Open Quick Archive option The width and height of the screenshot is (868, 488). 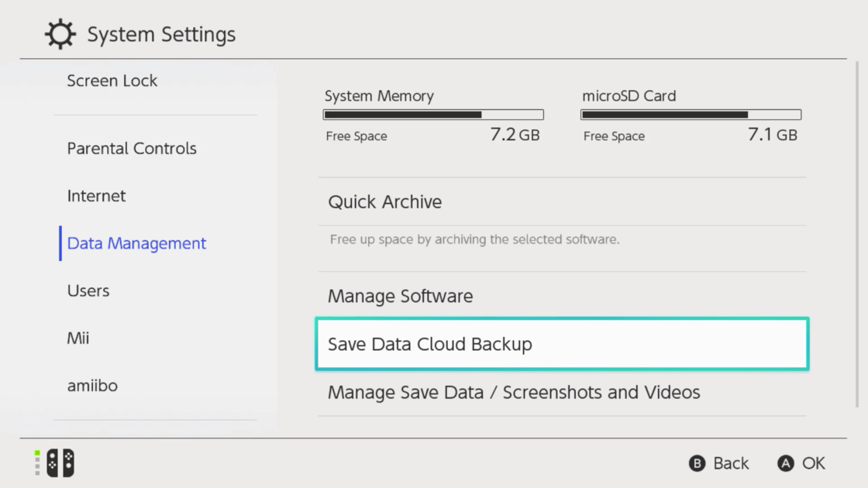[x=385, y=202]
